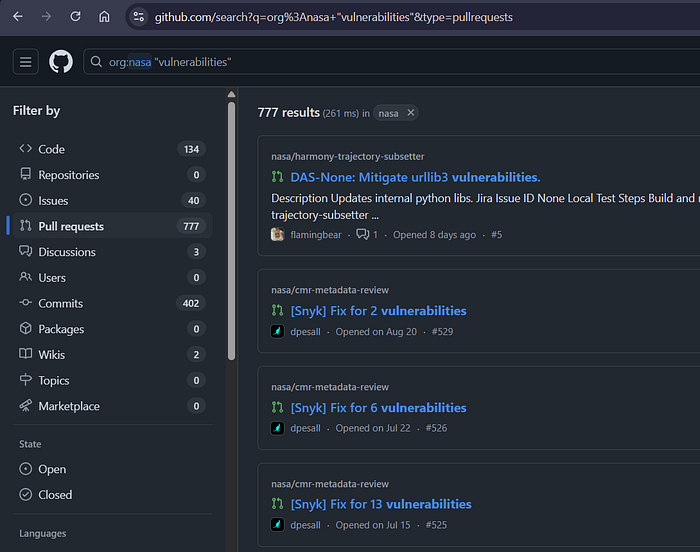Filter results by Wikis
This screenshot has width=700, height=552.
(x=112, y=355)
